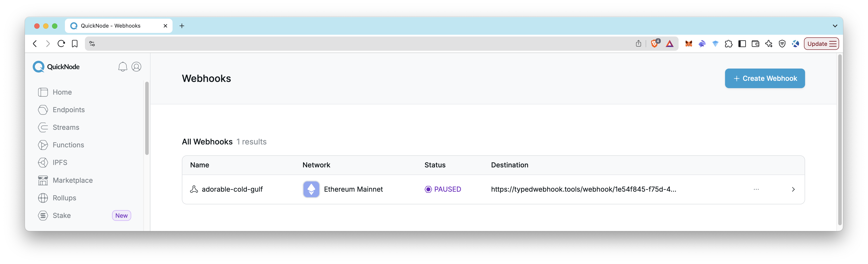Click the Create Webhook button
Screen dimensions: 868x264
coord(765,78)
